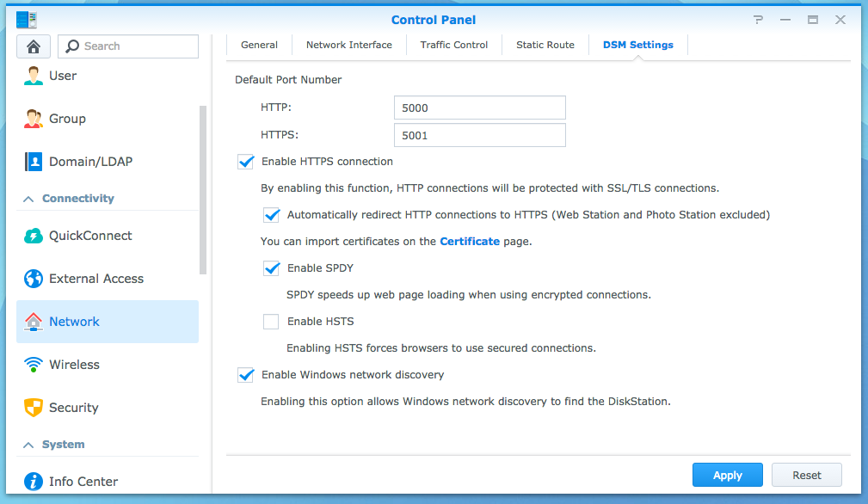The height and width of the screenshot is (504, 868).
Task: Collapse the Connectivity section
Action: 28,199
